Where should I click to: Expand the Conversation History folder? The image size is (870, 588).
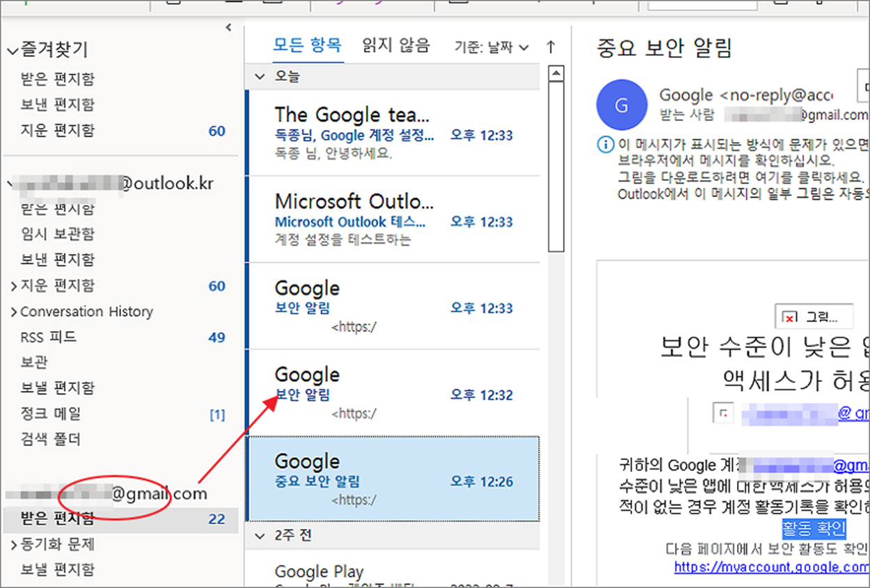pyautogui.click(x=13, y=312)
